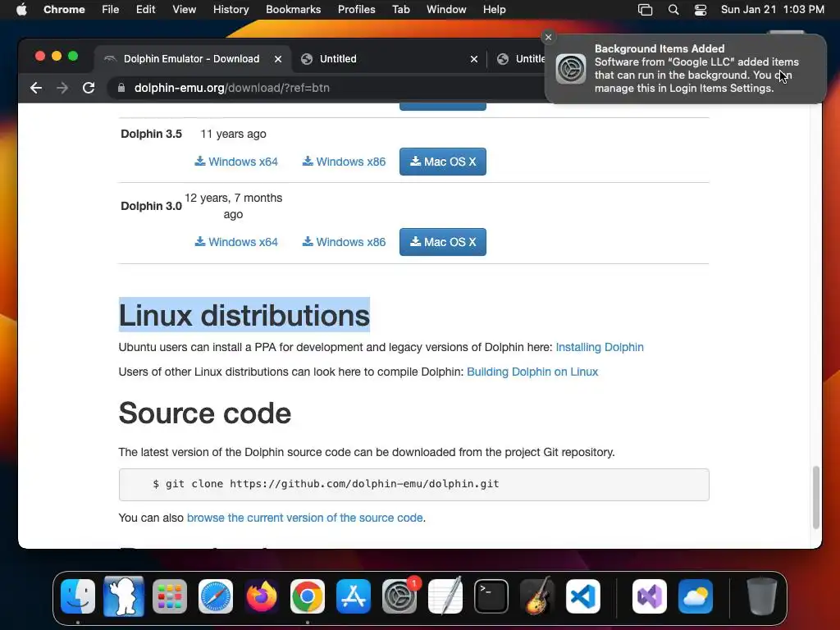Click the browser back arrow
The width and height of the screenshot is (840, 630).
click(36, 88)
